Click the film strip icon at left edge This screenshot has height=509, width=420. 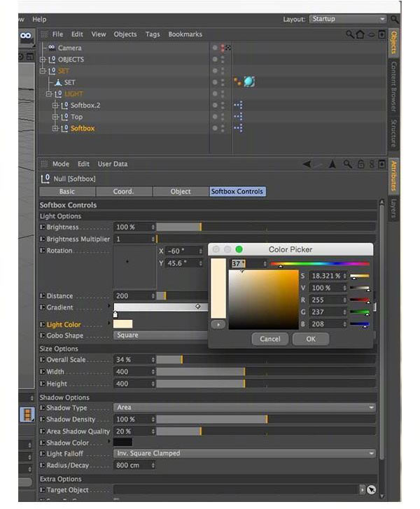point(27,414)
